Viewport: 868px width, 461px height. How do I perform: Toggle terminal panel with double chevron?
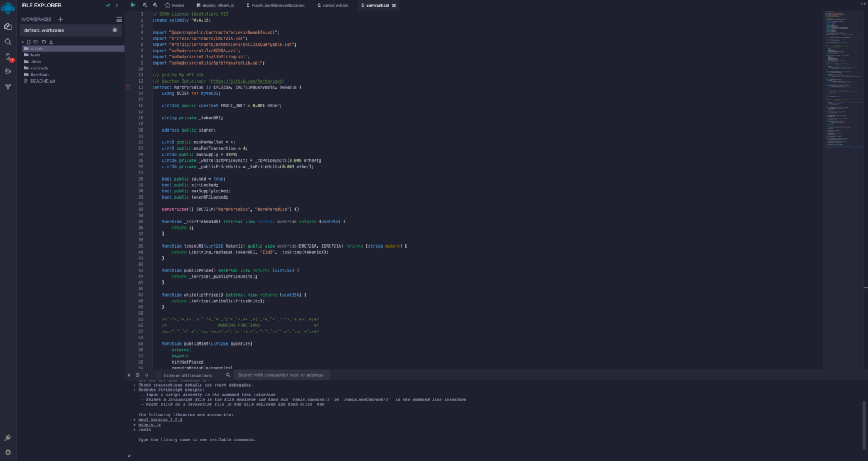click(129, 375)
